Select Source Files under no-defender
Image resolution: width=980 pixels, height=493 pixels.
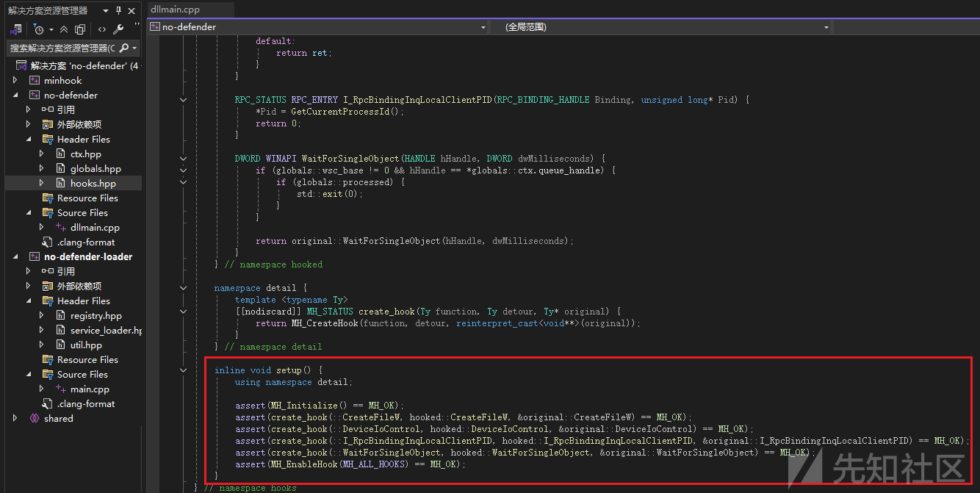coord(82,212)
